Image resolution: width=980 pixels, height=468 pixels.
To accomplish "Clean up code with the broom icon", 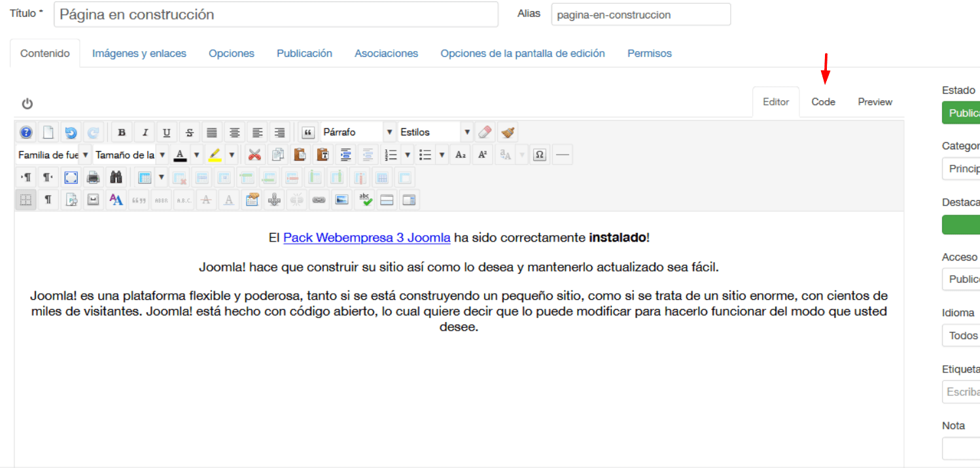I will [x=507, y=132].
